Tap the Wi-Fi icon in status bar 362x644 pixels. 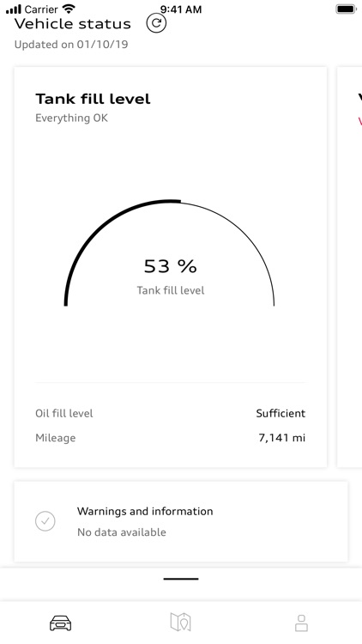pyautogui.click(x=69, y=9)
